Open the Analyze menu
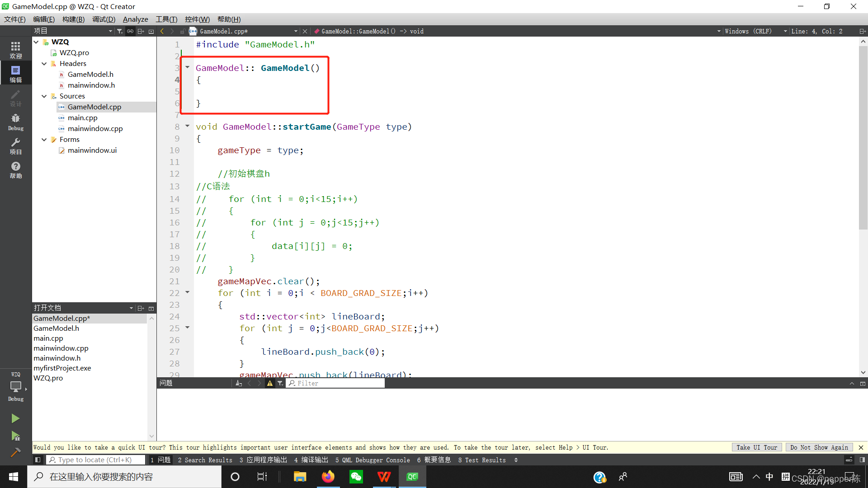The height and width of the screenshot is (488, 868). click(135, 19)
